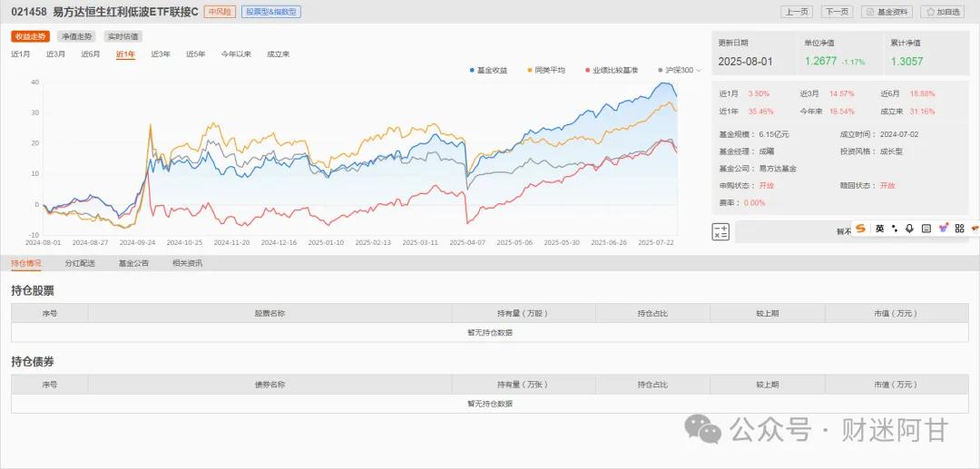The height and width of the screenshot is (469, 980).
Task: Click the IME punctuation mode icon
Action: (895, 229)
